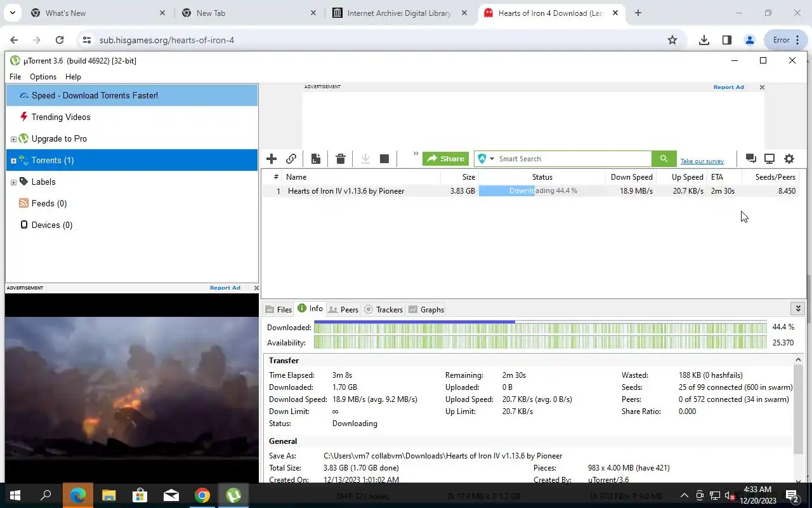Close the top advertisement with the X
The width and height of the screenshot is (812, 508).
click(x=762, y=88)
